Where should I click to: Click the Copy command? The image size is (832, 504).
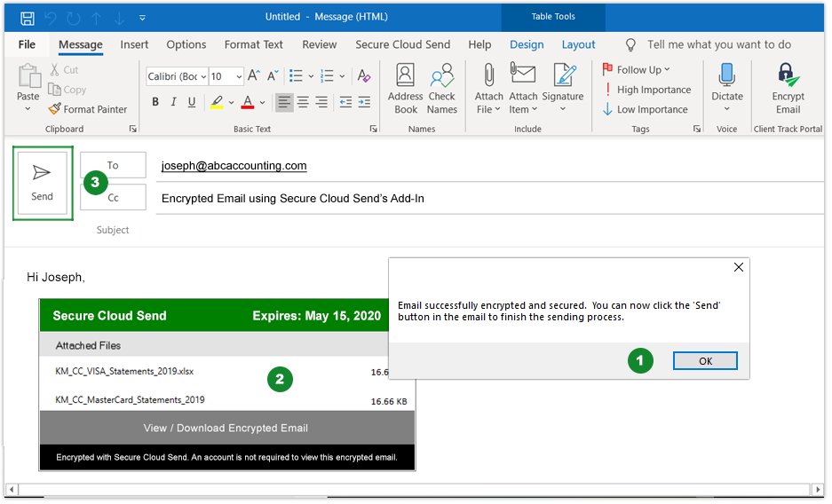67,90
